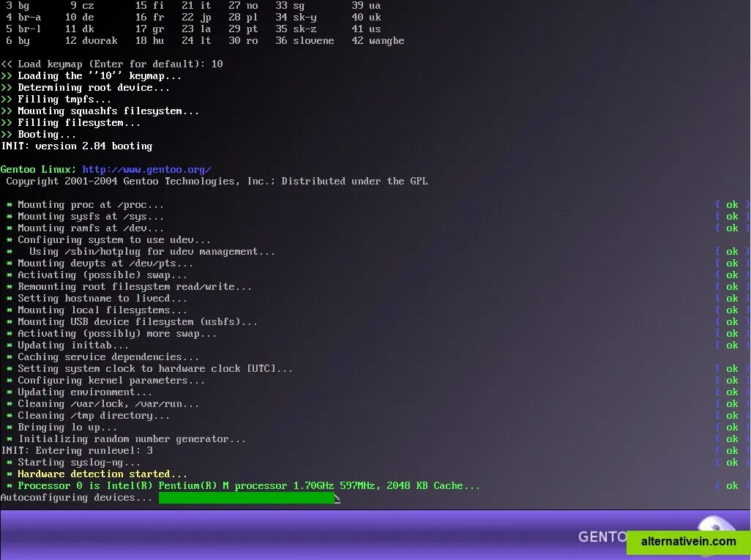Click the 'Autoconfiguring devices...' label
This screenshot has width=751, height=560.
[77, 498]
